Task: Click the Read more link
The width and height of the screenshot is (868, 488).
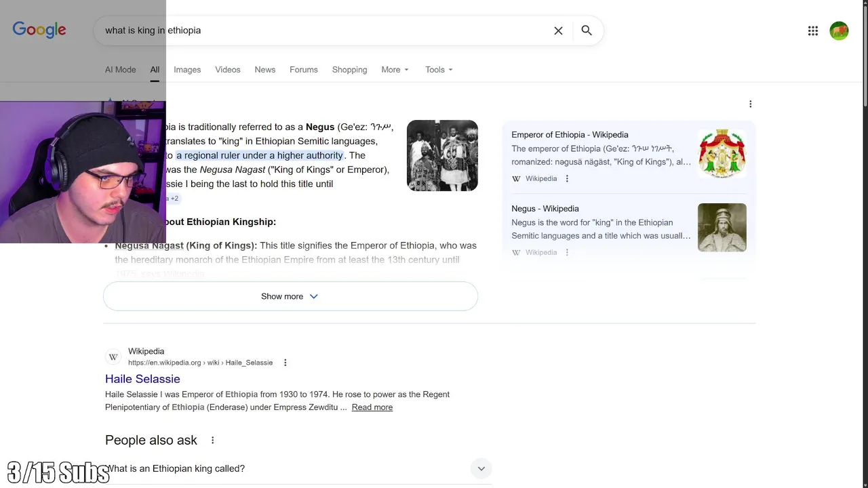Action: coord(372,407)
